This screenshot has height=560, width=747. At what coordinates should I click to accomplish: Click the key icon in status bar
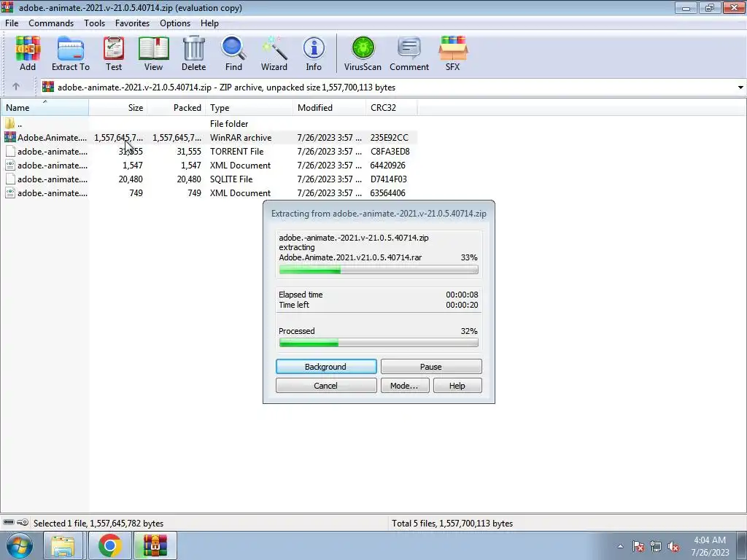coord(23,522)
